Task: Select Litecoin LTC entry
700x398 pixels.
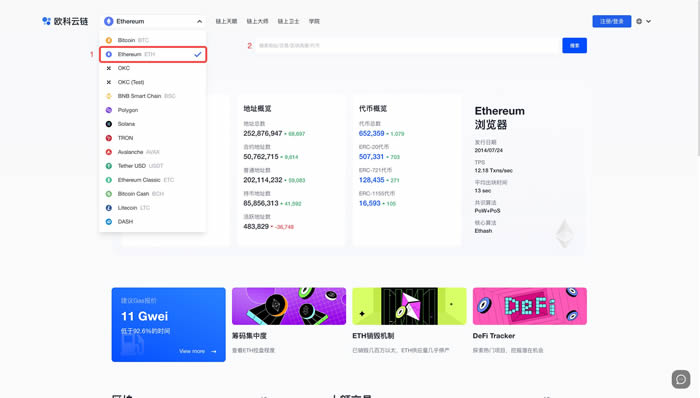Action: tap(152, 208)
